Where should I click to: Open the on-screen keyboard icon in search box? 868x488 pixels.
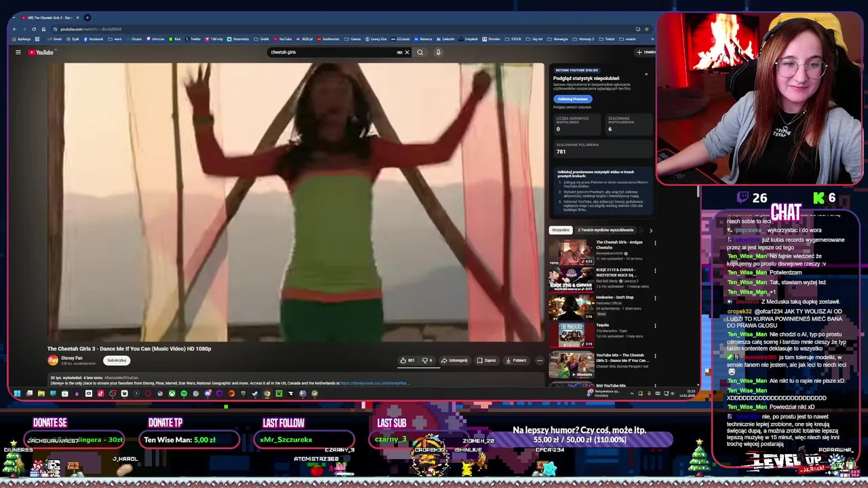coord(399,52)
